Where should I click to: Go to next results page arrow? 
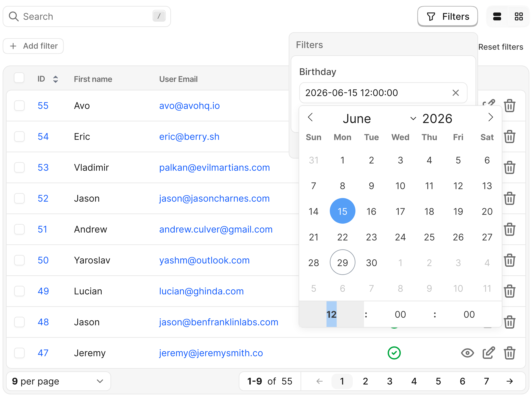[x=509, y=381]
